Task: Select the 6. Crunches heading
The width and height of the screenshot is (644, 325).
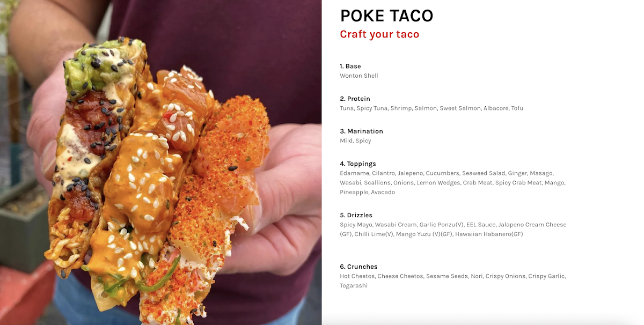Action: tap(358, 267)
